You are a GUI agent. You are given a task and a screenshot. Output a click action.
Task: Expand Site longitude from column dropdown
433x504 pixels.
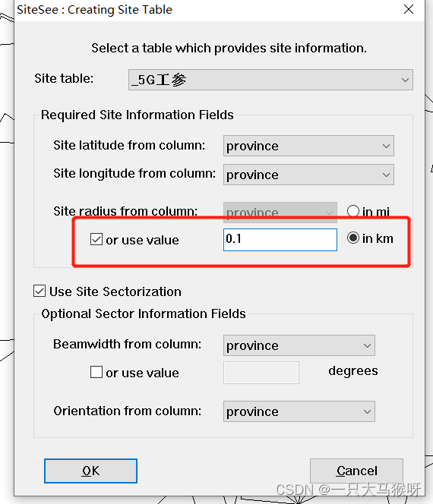coord(308,175)
